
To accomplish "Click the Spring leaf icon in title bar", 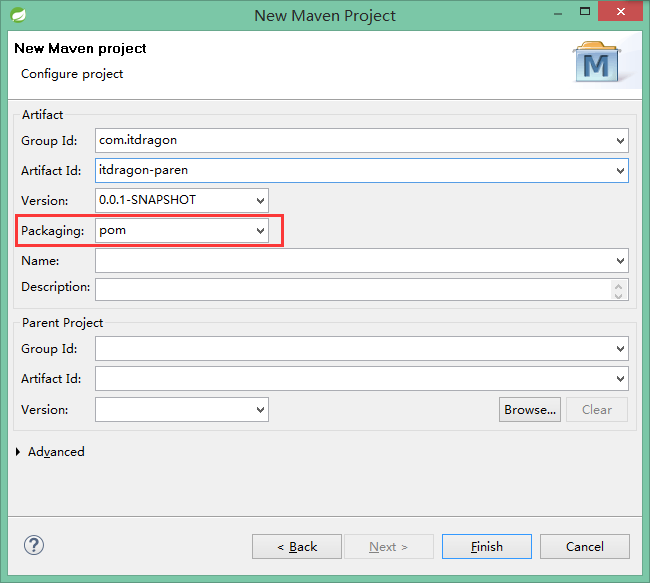I will tap(18, 15).
